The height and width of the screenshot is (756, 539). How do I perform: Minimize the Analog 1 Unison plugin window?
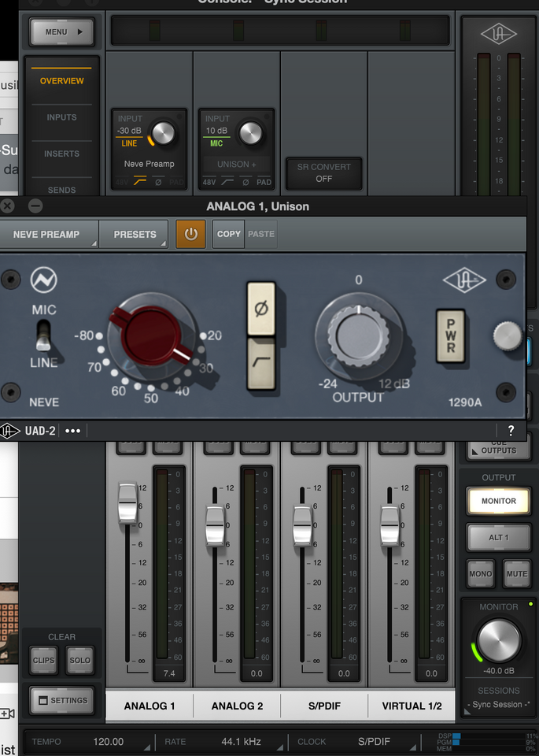pyautogui.click(x=35, y=206)
